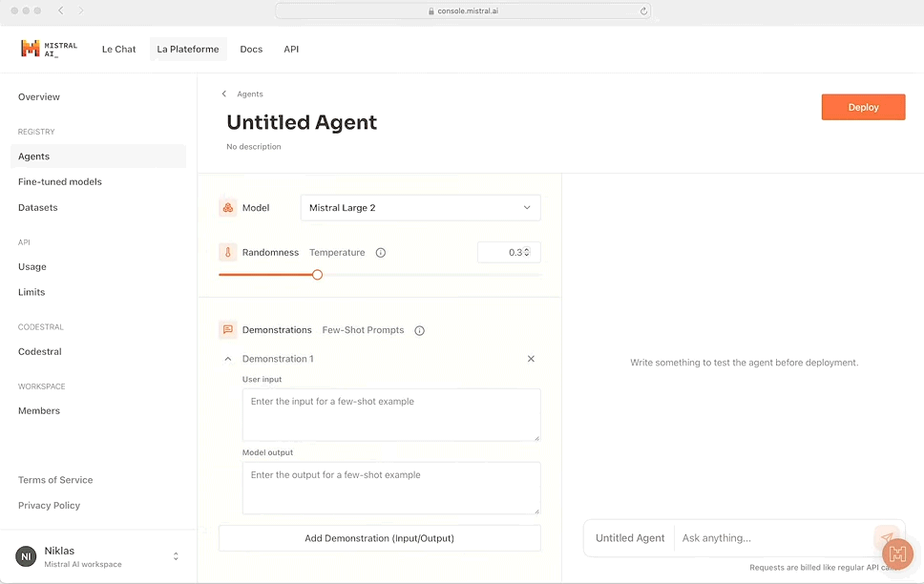Image resolution: width=924 pixels, height=584 pixels.
Task: Open Usage in the sidebar
Action: (32, 266)
